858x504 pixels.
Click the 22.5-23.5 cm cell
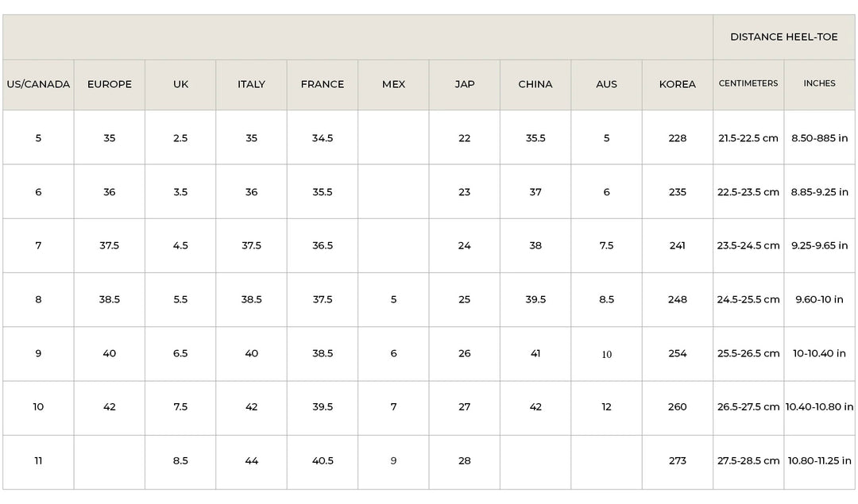(x=748, y=192)
